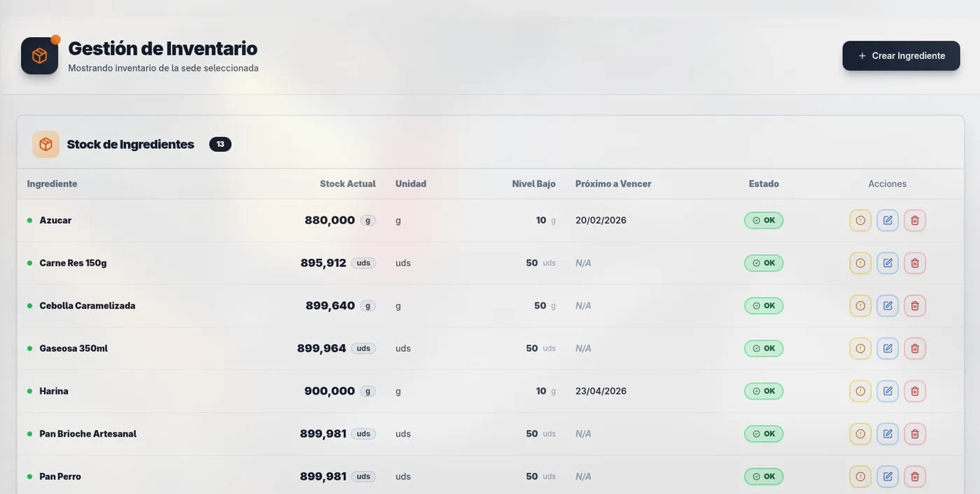Edit the Azucar ingredient
The width and height of the screenshot is (980, 494).
(x=888, y=220)
